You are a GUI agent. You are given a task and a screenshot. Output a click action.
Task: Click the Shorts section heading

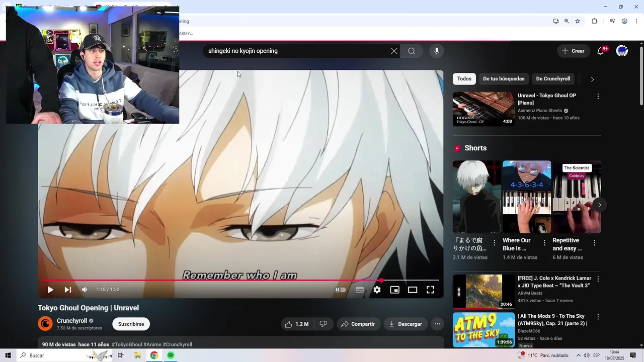475,148
